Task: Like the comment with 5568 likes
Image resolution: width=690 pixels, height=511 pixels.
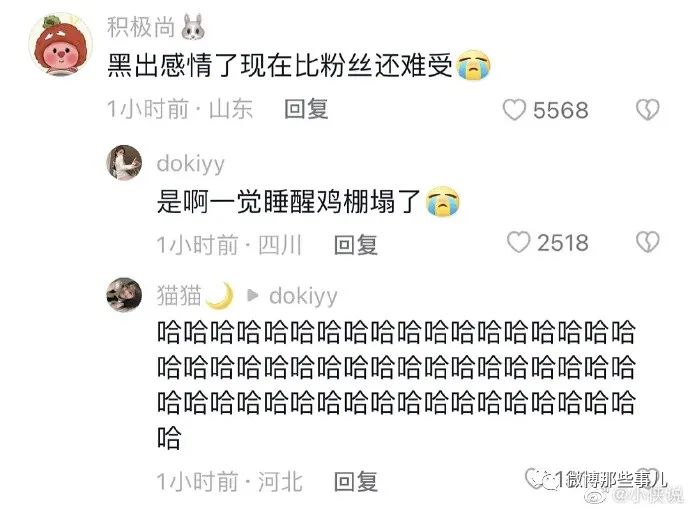Action: coord(514,110)
